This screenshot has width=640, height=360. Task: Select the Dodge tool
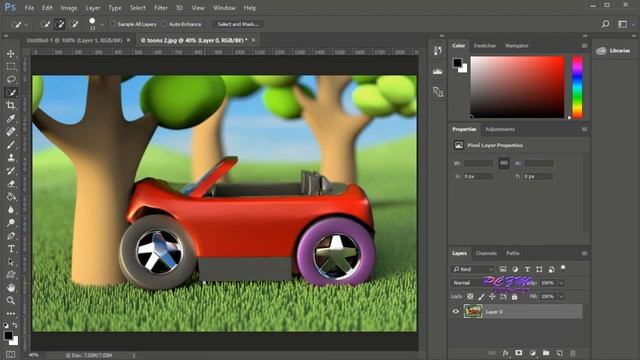click(11, 223)
